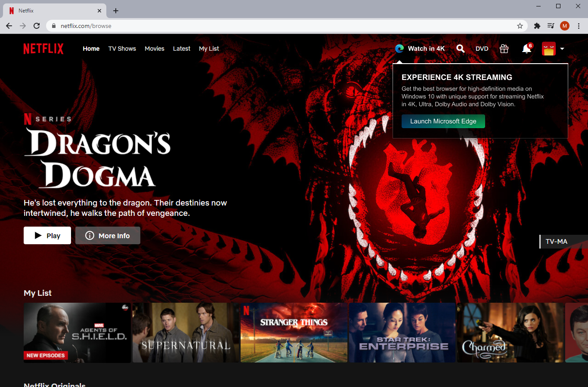Click the Microsoft Edge icon
Screen dimensions: 588x387
[399, 49]
